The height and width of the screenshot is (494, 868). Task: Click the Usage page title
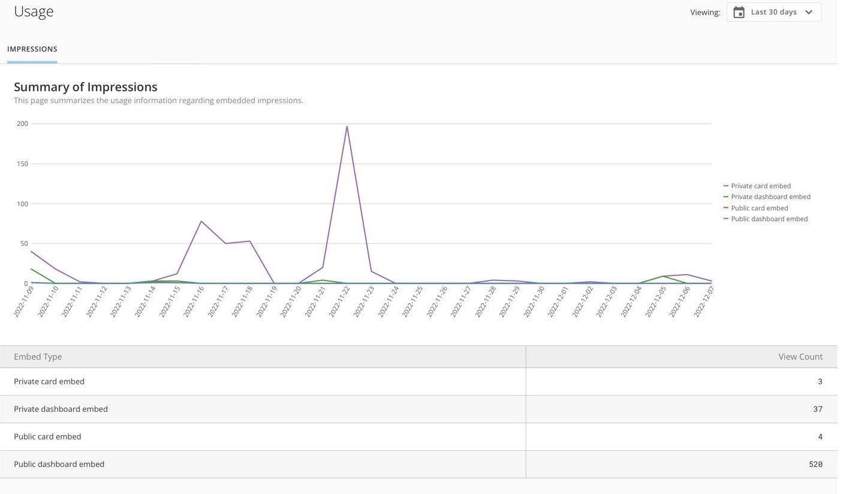34,11
